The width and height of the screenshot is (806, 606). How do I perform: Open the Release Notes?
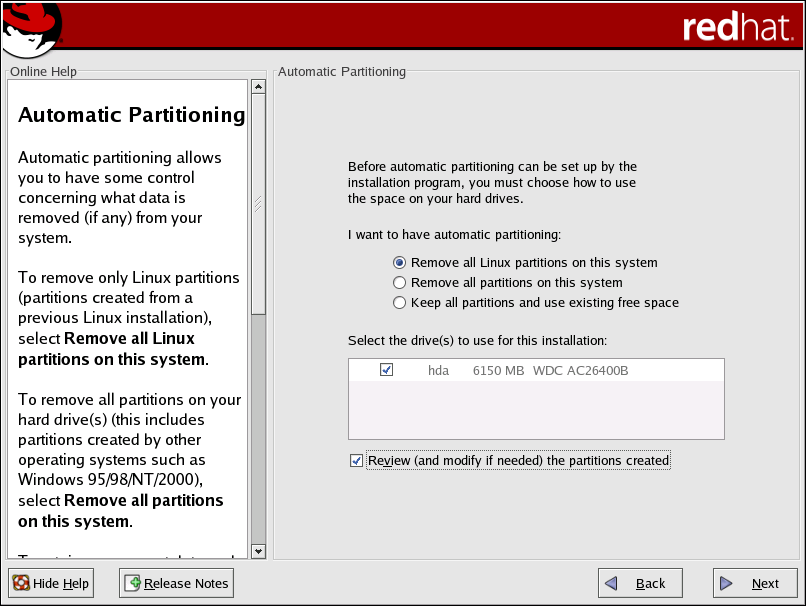pos(176,583)
